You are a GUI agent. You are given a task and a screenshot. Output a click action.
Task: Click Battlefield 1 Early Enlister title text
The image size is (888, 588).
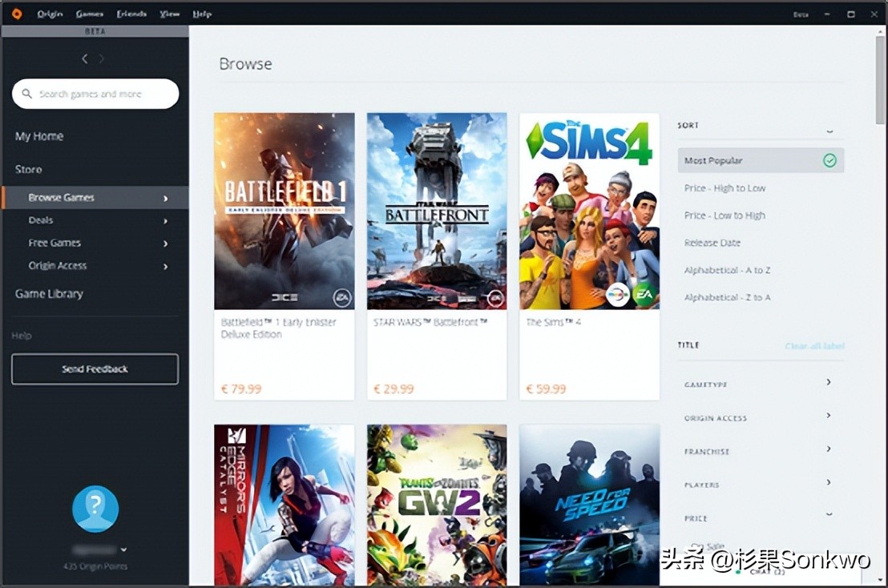279,328
